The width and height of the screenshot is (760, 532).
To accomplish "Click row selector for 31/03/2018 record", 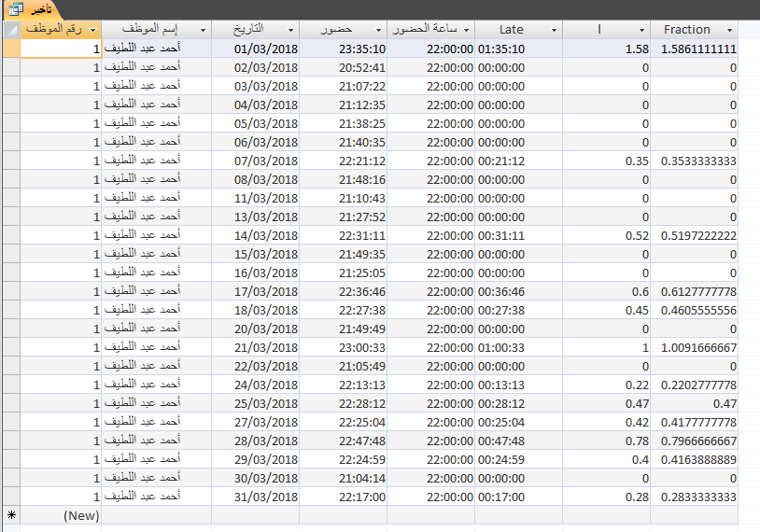I will coord(11,497).
